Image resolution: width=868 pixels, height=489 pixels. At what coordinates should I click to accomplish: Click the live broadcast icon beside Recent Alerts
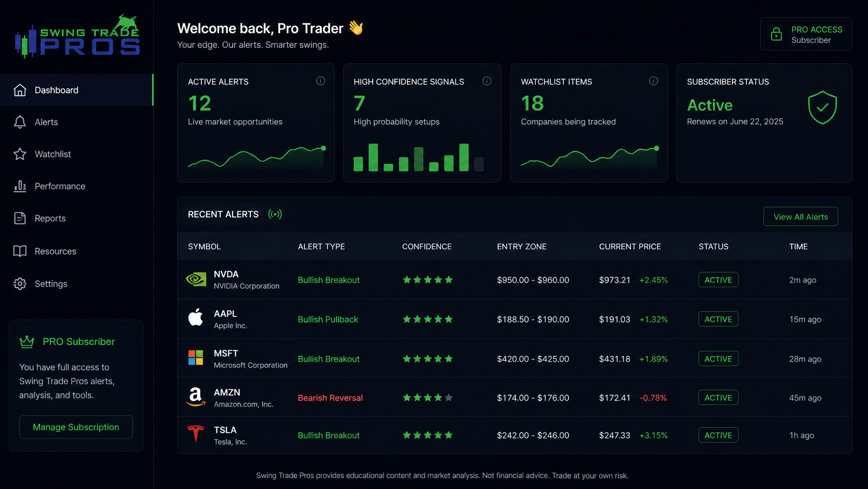coord(275,214)
